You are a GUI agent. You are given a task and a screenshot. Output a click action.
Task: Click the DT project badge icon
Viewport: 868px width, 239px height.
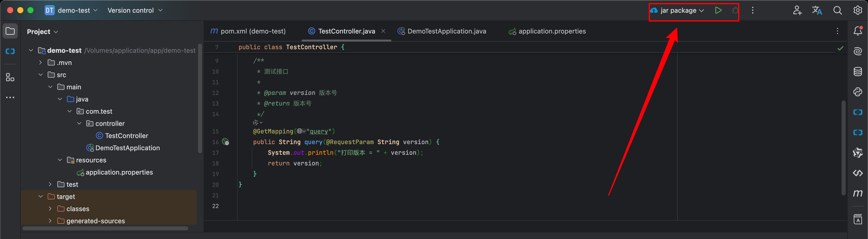pyautogui.click(x=49, y=10)
